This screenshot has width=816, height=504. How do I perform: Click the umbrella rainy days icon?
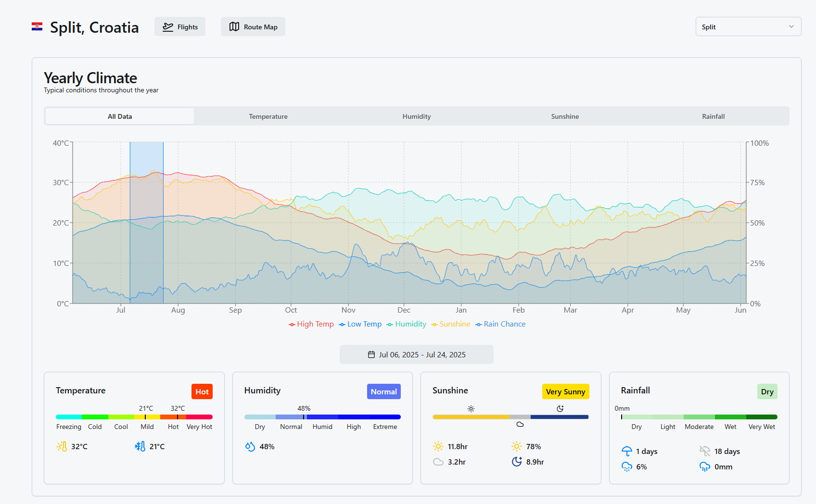click(x=626, y=451)
